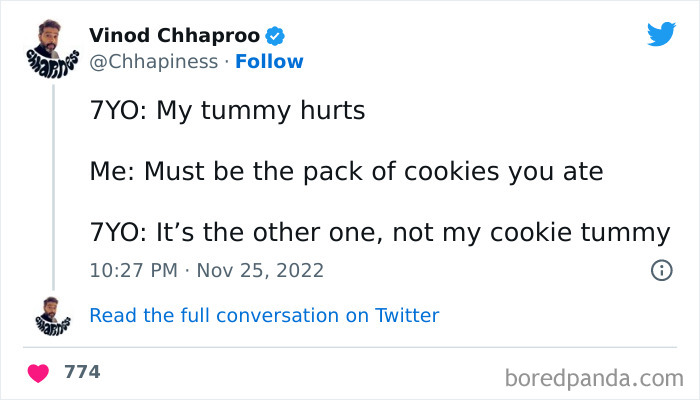700x400 pixels.
Task: Click the Nov 25, 2022 date
Action: (260, 271)
